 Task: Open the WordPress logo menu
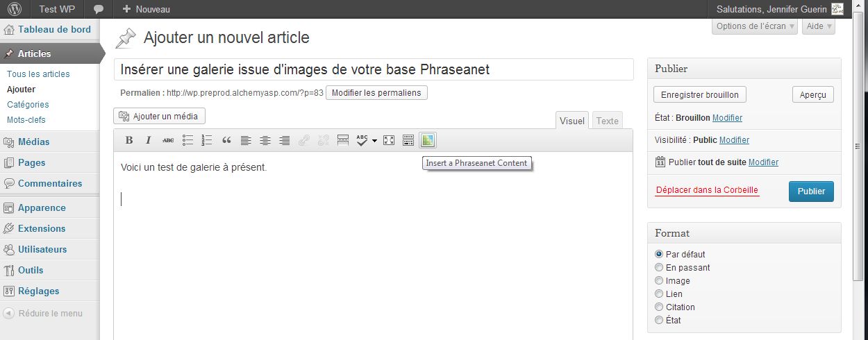tap(15, 9)
